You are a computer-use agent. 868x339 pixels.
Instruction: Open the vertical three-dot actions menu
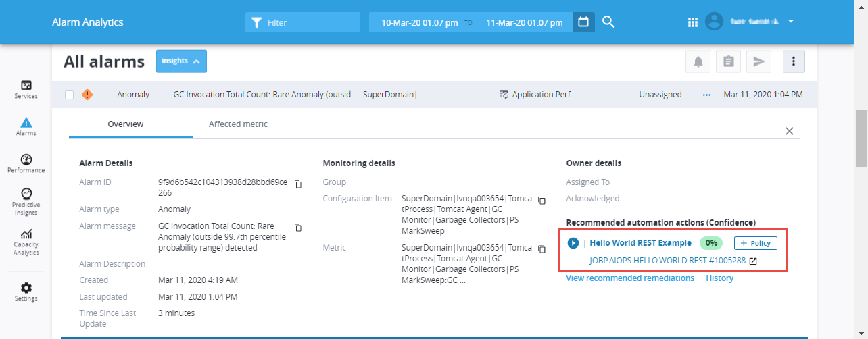click(794, 61)
